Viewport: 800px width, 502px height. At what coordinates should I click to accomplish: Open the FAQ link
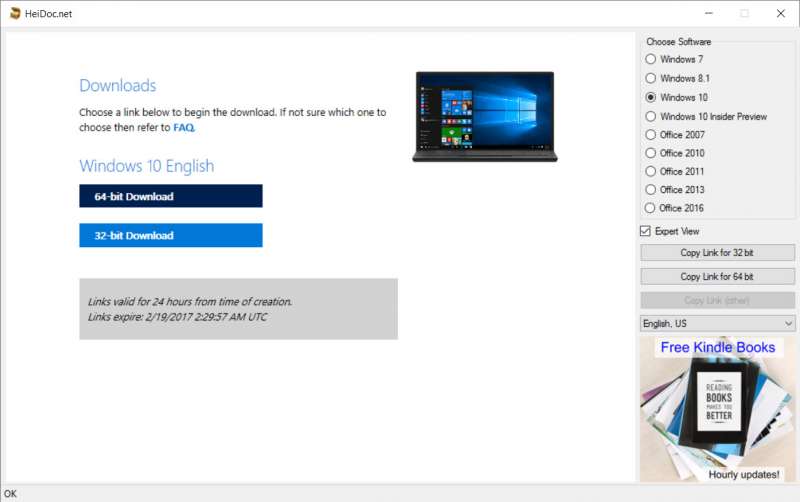coord(184,128)
